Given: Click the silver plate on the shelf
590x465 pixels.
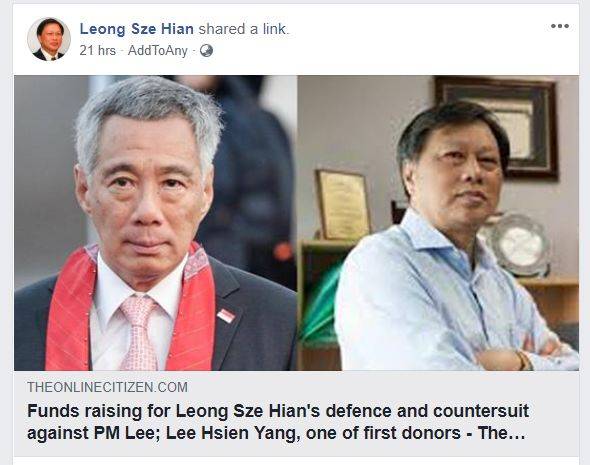Looking at the screenshot, I should (x=522, y=244).
